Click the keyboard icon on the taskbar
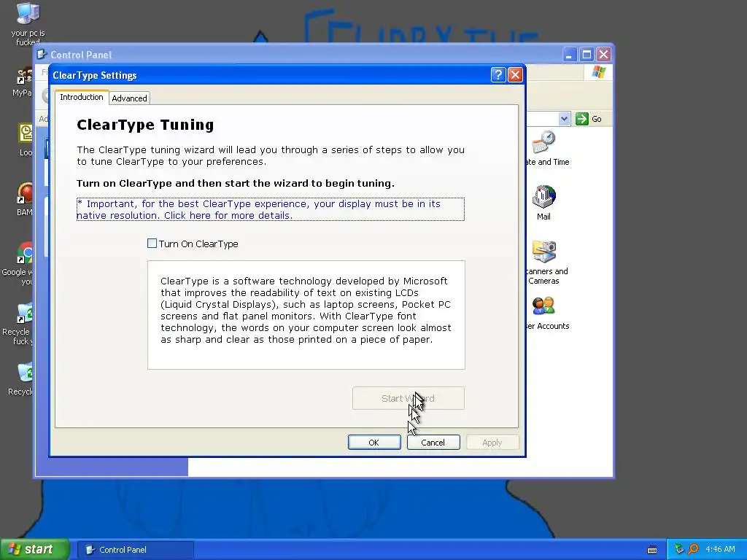This screenshot has height=560, width=747. 652,550
